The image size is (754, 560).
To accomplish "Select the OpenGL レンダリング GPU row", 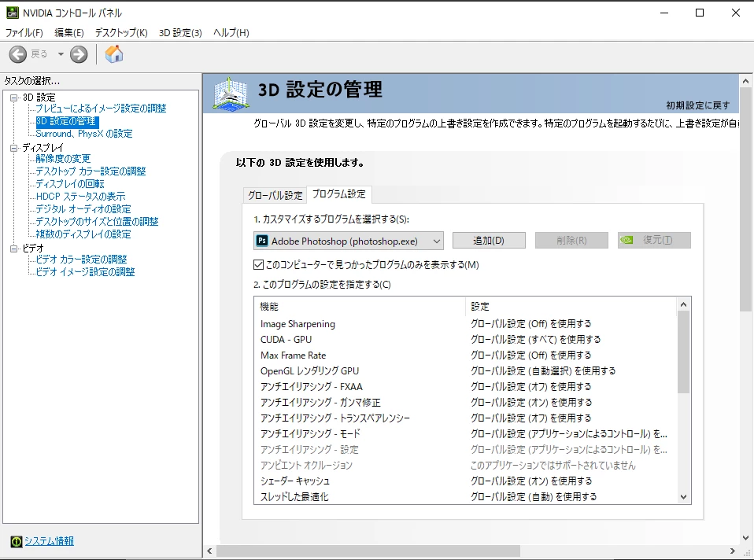I will tap(465, 371).
